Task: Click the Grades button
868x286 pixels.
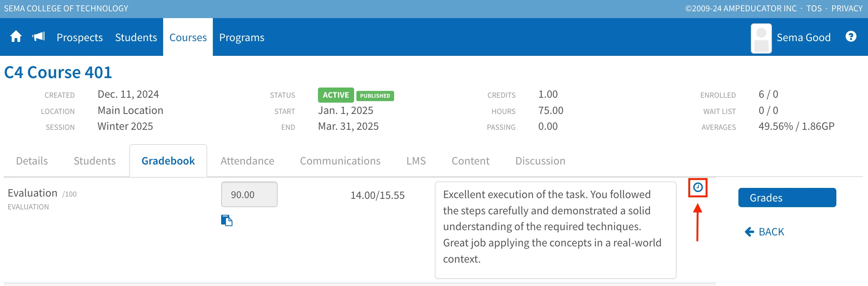Action: [x=787, y=198]
